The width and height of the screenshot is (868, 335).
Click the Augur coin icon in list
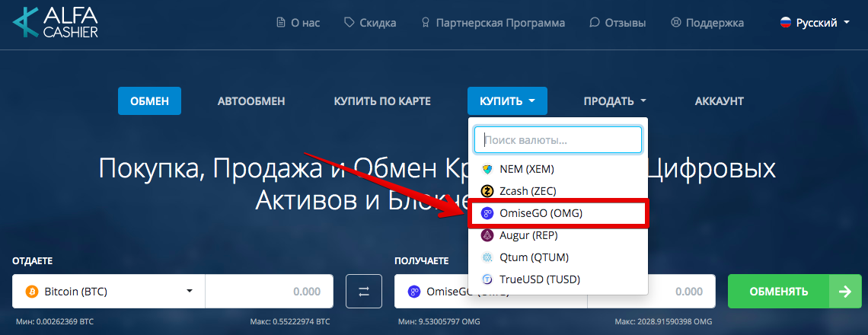click(487, 236)
